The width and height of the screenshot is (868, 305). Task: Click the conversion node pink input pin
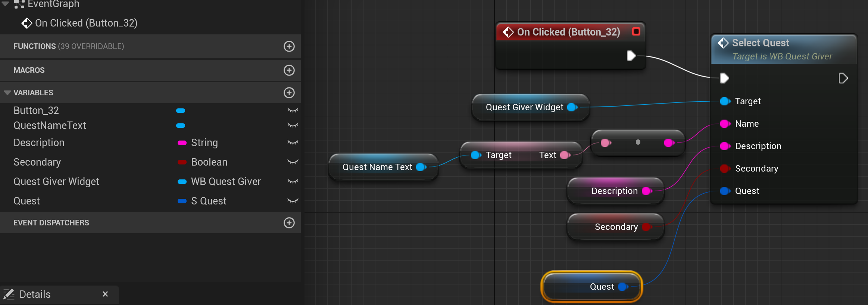[606, 142]
